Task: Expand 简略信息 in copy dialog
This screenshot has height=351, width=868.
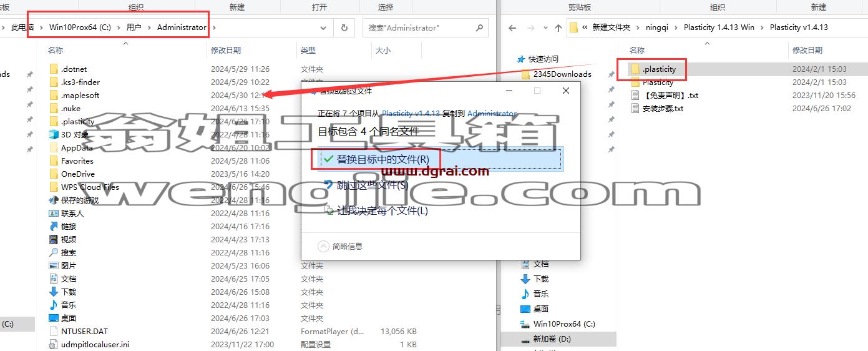Action: pyautogui.click(x=340, y=246)
